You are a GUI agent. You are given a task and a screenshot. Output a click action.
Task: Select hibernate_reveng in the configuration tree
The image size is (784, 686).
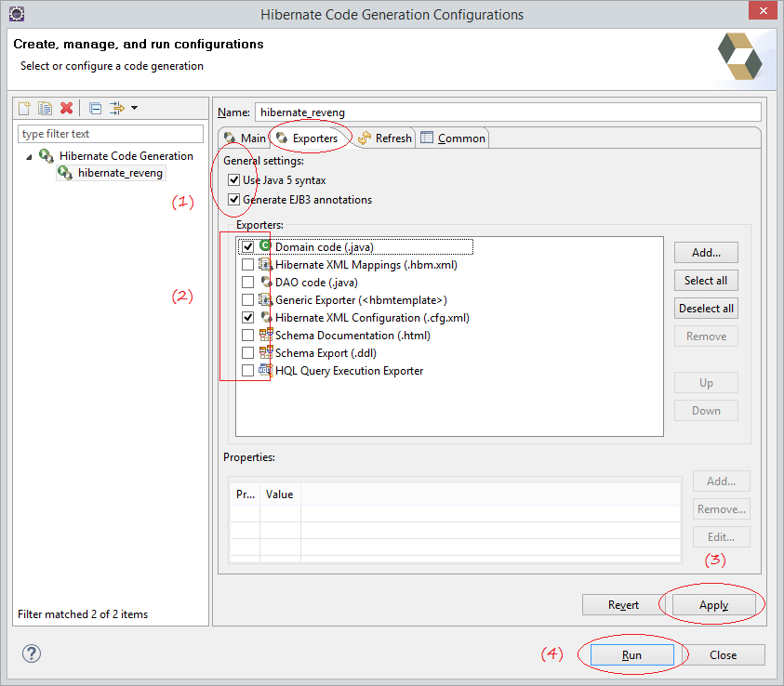pyautogui.click(x=120, y=173)
